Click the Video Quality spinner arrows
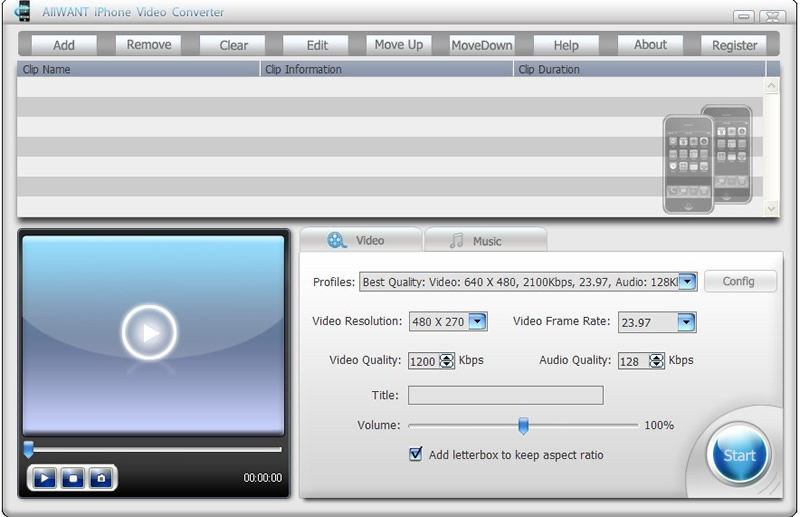800x517 pixels. (446, 361)
